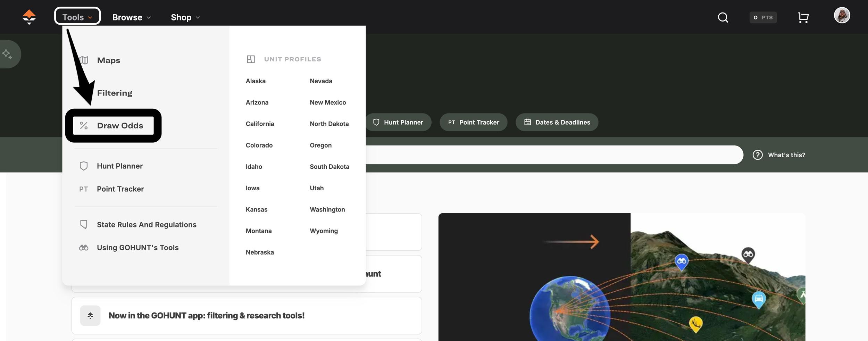Click the GOHUNT logo
868x341 pixels.
click(29, 16)
